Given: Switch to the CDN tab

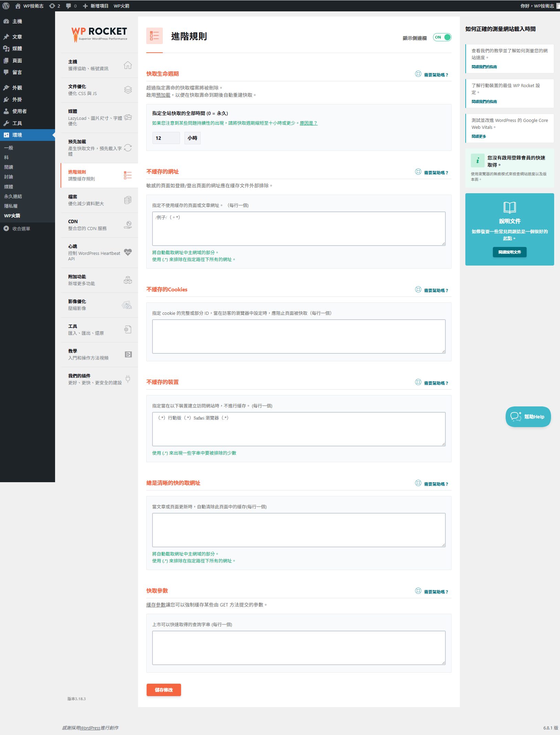Looking at the screenshot, I should 99,225.
